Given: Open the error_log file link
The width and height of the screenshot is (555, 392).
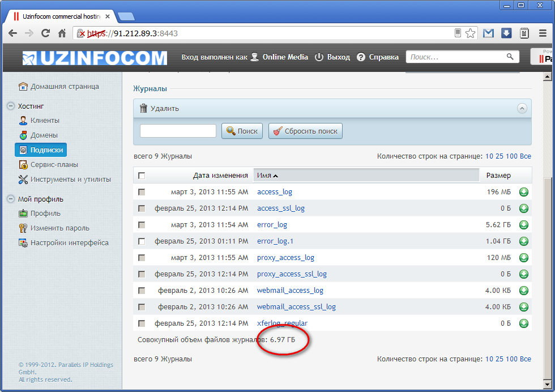Looking at the screenshot, I should [x=272, y=225].
